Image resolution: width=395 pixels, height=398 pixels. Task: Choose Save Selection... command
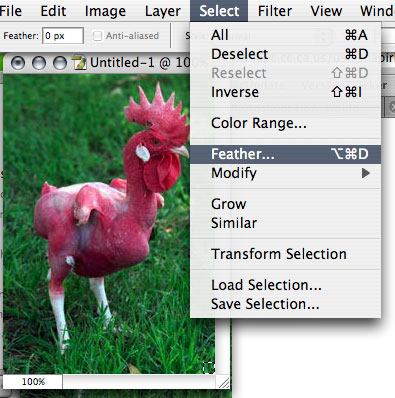click(285, 304)
